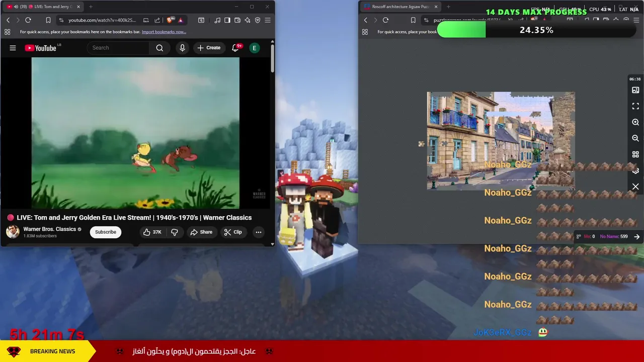The height and width of the screenshot is (362, 644).
Task: Reload the puzzle page
Action: (385, 20)
